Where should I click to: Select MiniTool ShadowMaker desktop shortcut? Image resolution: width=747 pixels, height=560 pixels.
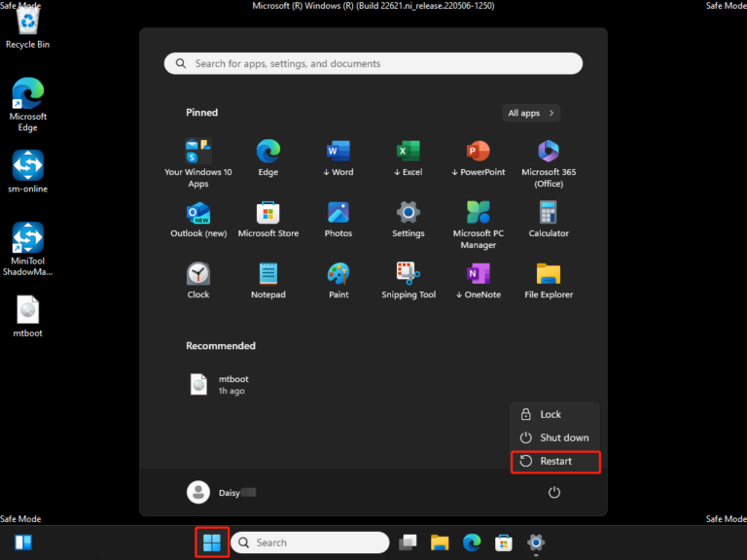(27, 249)
